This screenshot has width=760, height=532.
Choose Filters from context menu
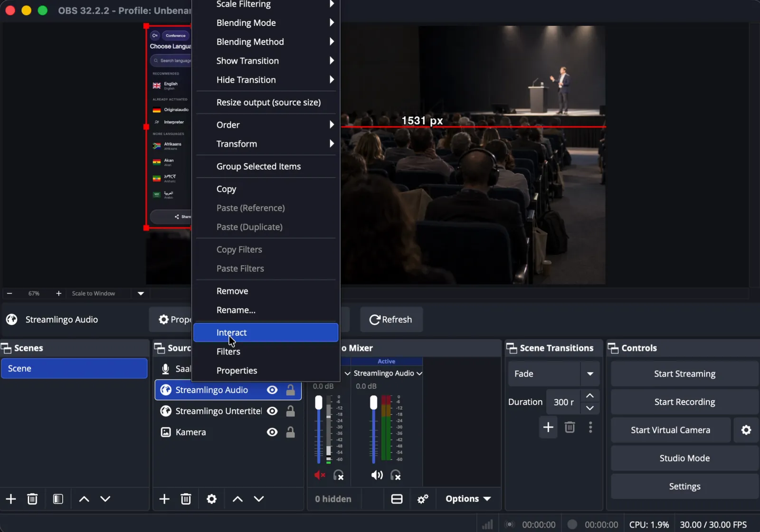coord(266,351)
